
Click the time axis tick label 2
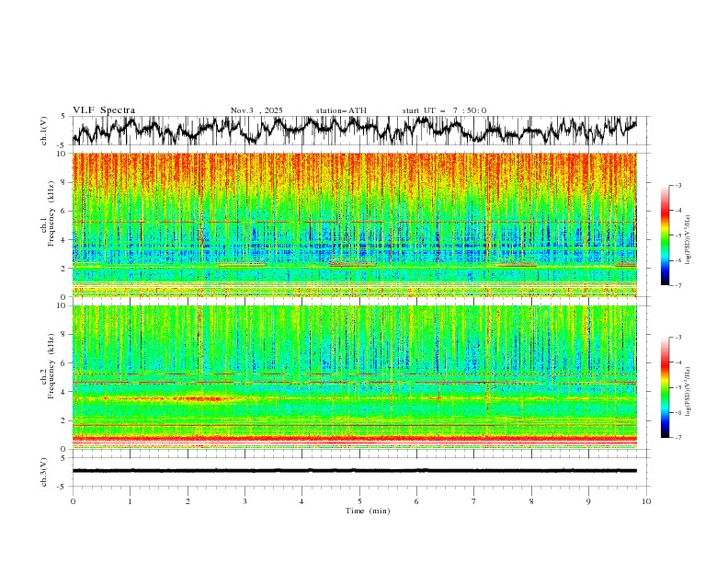point(188,501)
